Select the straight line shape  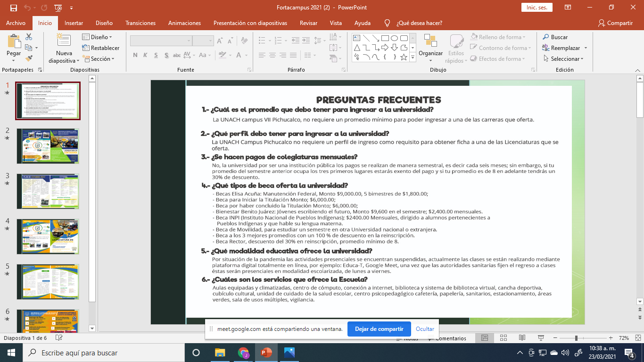366,38
